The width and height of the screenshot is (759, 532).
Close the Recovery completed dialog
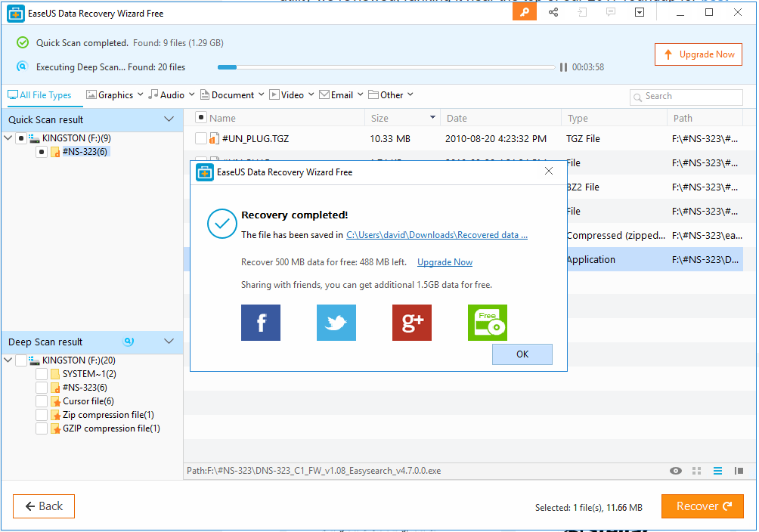(x=548, y=171)
